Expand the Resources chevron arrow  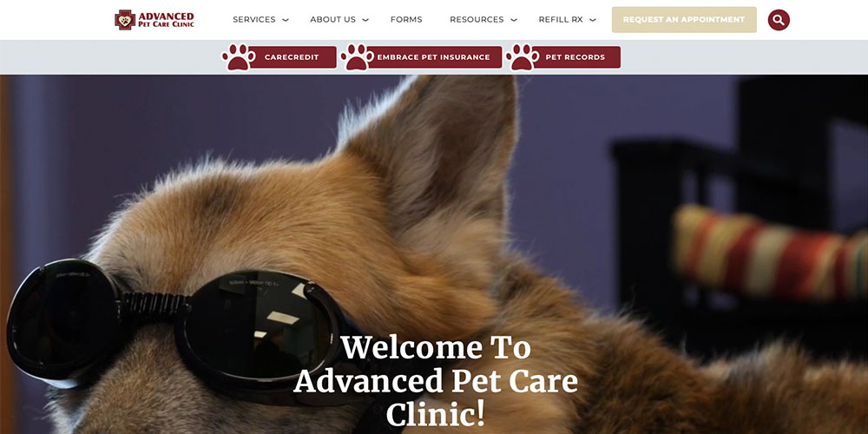(514, 21)
